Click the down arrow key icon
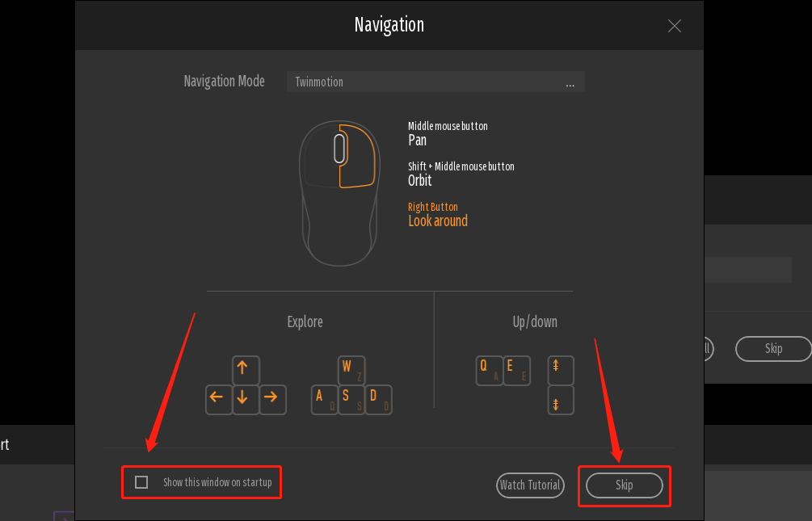This screenshot has height=521, width=812. point(246,399)
